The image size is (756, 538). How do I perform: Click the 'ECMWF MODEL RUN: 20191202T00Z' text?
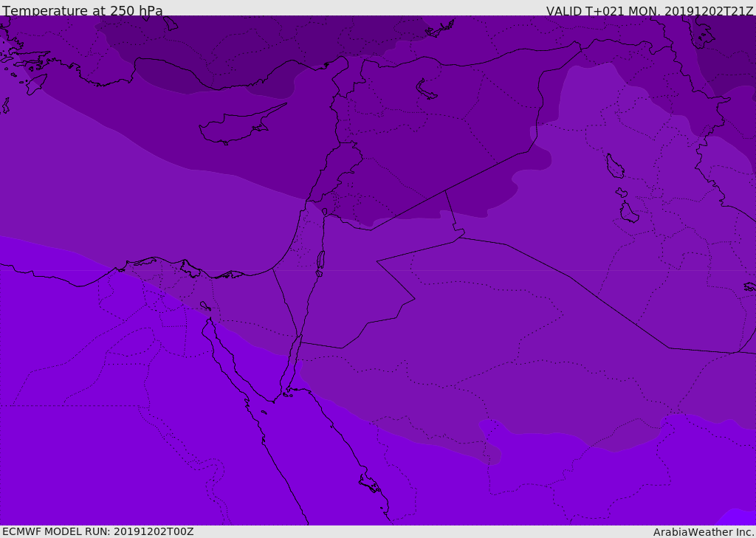[x=98, y=531]
